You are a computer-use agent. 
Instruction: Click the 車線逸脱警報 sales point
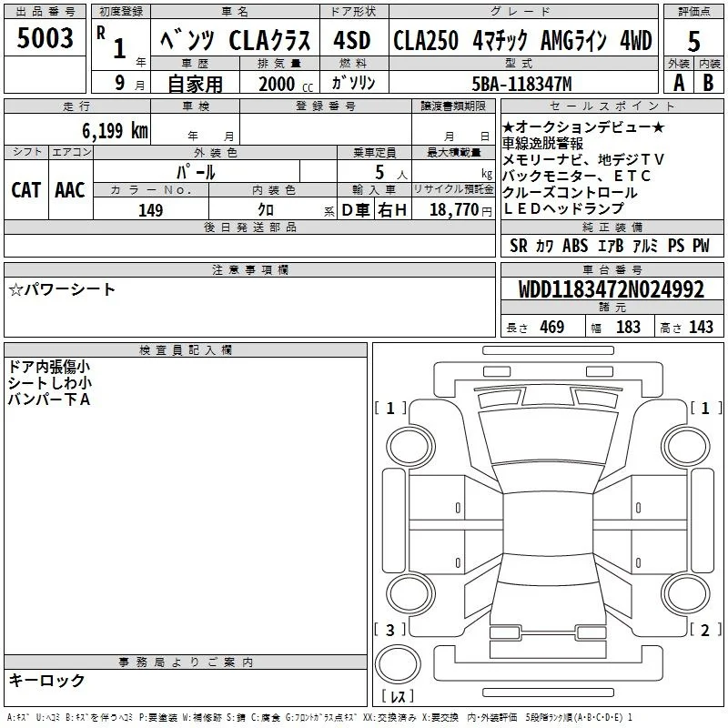point(542,144)
